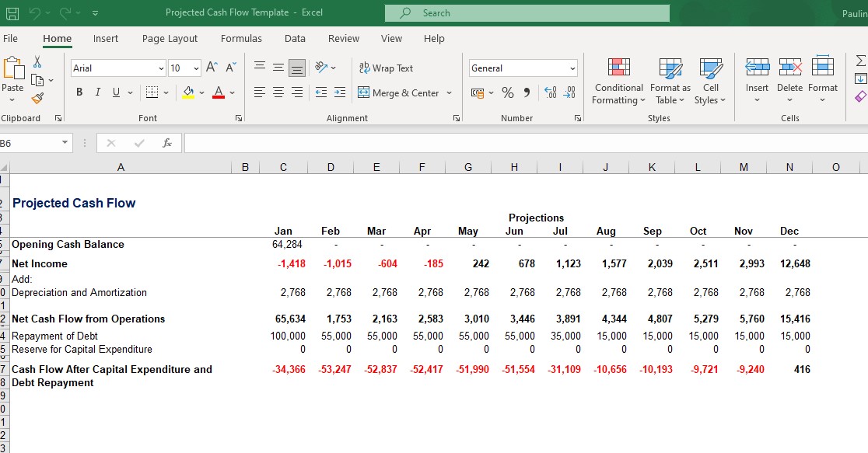Toggle Bold formatting
The image size is (868, 453).
coord(79,93)
